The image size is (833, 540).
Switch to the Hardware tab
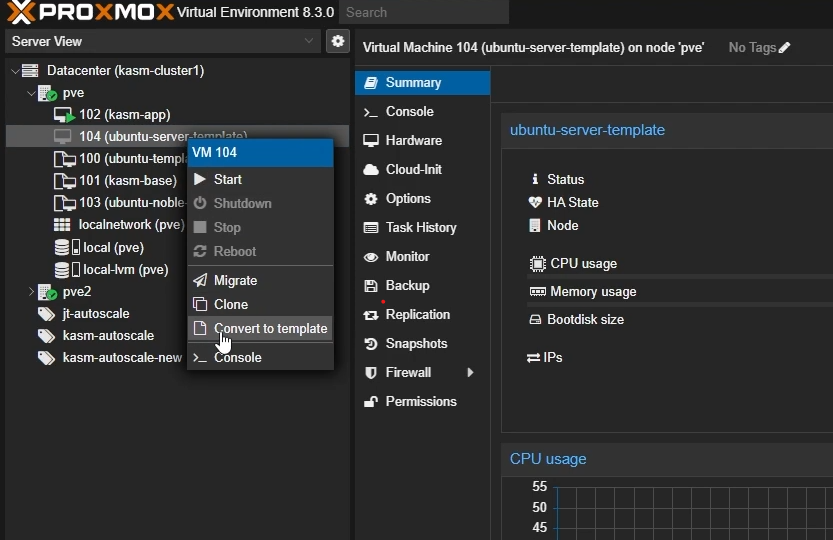(x=413, y=140)
